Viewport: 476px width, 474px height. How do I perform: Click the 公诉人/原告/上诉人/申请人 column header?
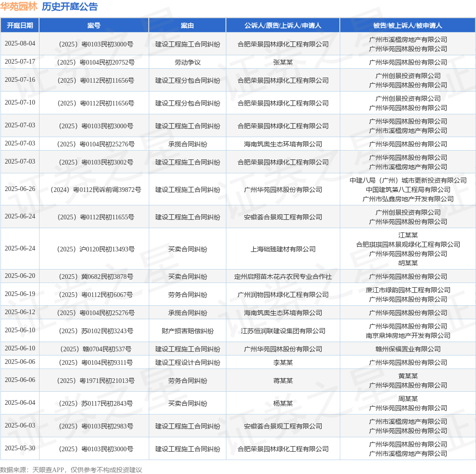[x=283, y=26]
